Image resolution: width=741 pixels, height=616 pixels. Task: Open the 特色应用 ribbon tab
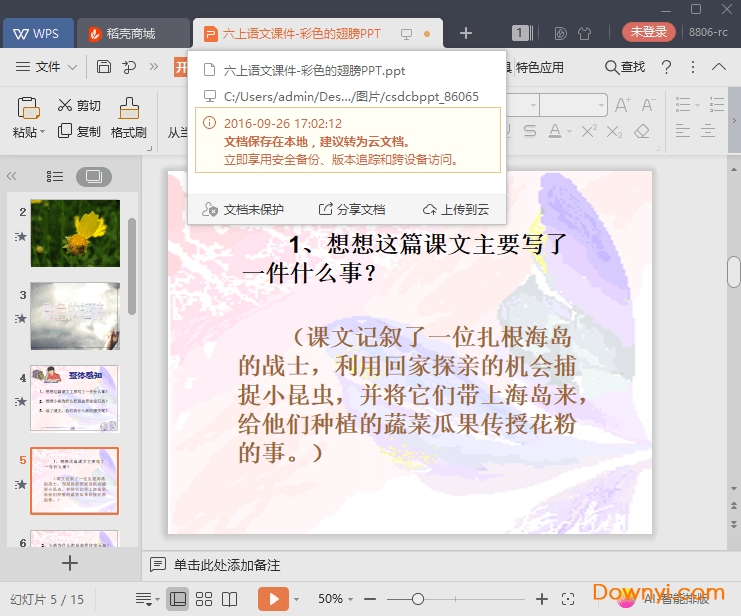click(x=539, y=67)
